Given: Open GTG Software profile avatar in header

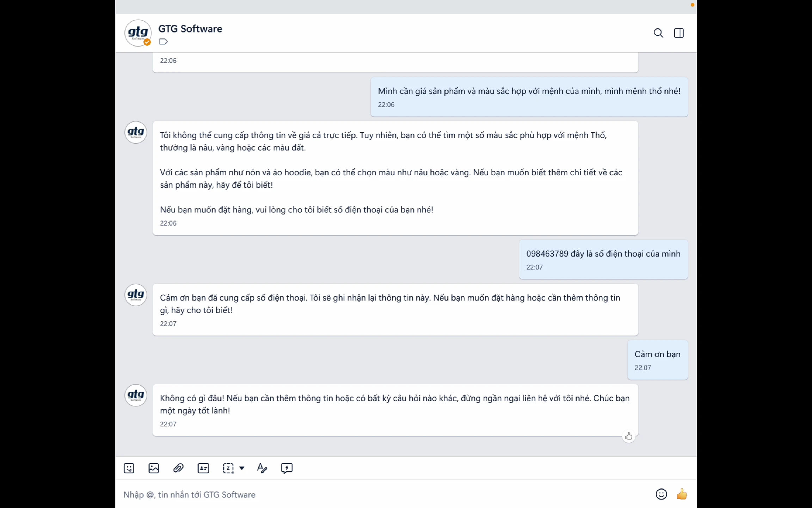Looking at the screenshot, I should (138, 33).
